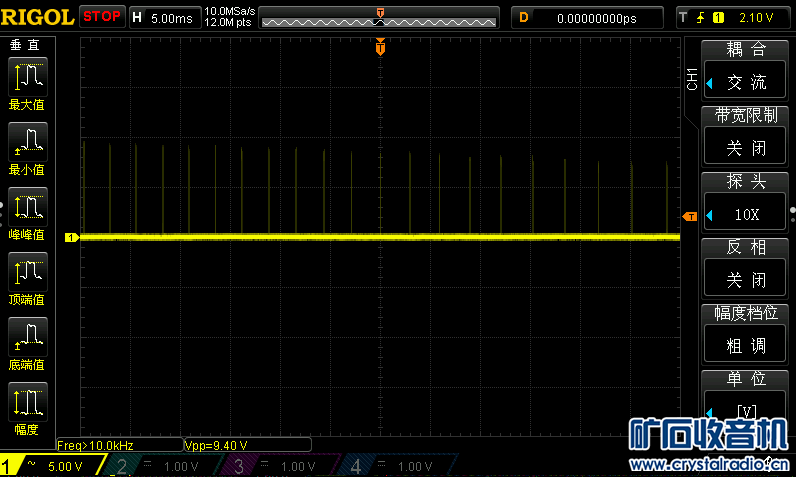The height and width of the screenshot is (477, 796).
Task: Select channel 1 tab showing 5.00 V
Action: coord(48,466)
